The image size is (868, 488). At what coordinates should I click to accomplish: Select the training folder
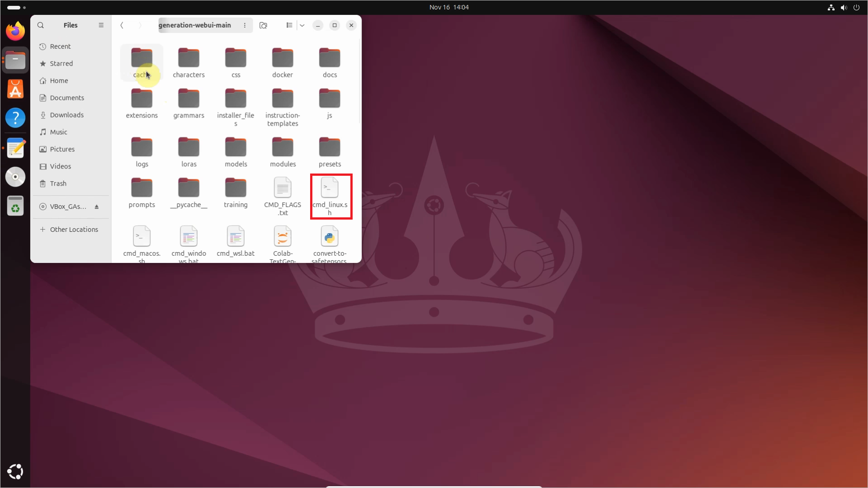[x=236, y=193]
